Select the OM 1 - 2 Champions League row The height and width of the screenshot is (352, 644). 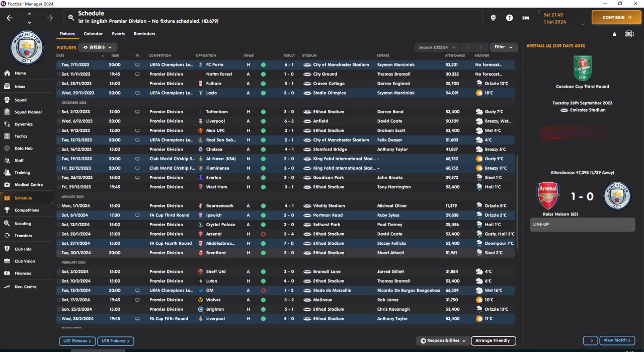tap(285, 291)
